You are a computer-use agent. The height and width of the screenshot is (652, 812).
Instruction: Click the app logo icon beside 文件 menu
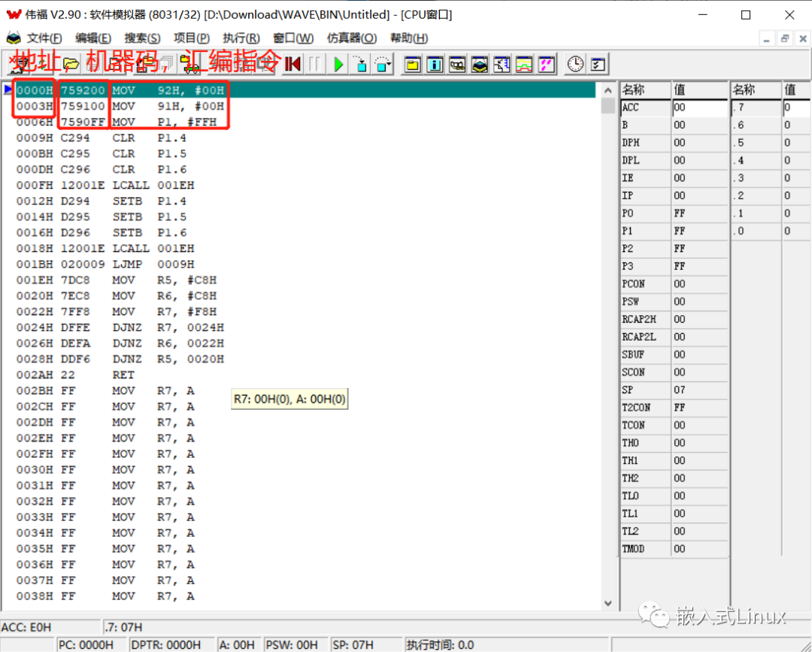point(13,38)
